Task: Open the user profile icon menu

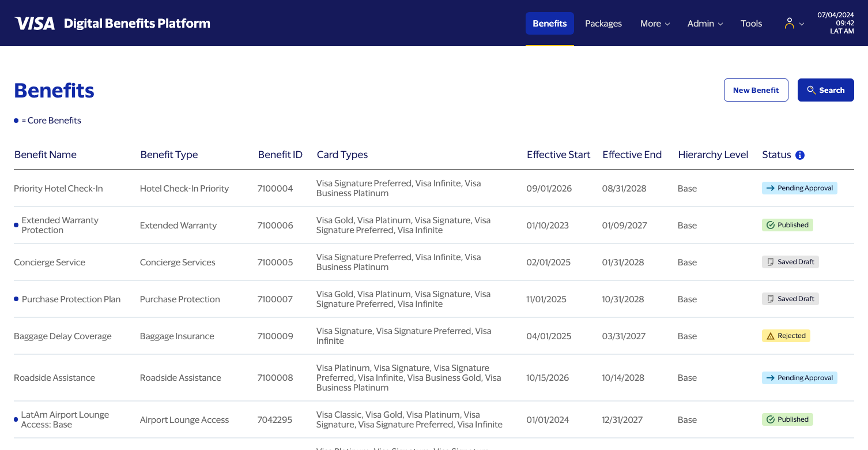Action: click(x=790, y=24)
